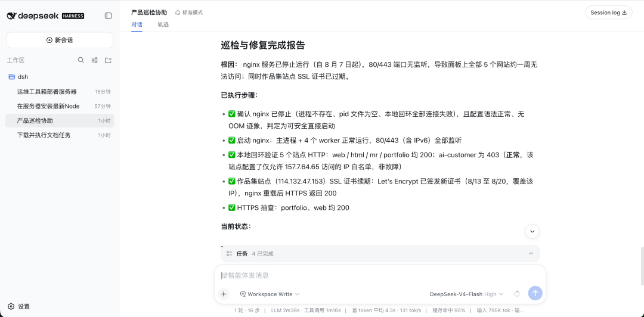The image size is (644, 317).
Task: Collapse the 任务 panel chevron
Action: 531,254
